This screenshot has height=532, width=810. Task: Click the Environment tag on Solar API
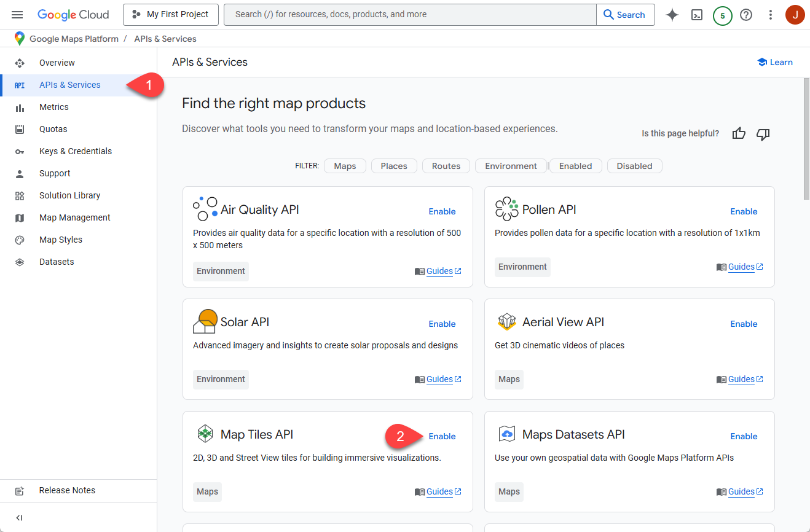[221, 379]
